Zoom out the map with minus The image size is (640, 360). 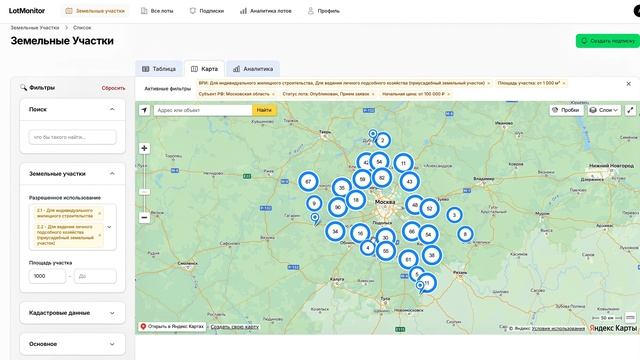tap(144, 218)
